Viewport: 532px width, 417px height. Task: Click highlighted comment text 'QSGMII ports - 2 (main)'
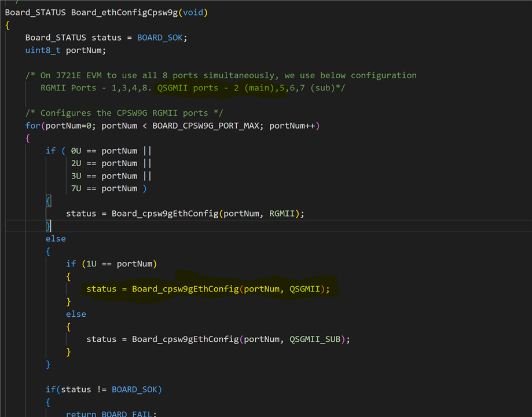click(x=217, y=88)
